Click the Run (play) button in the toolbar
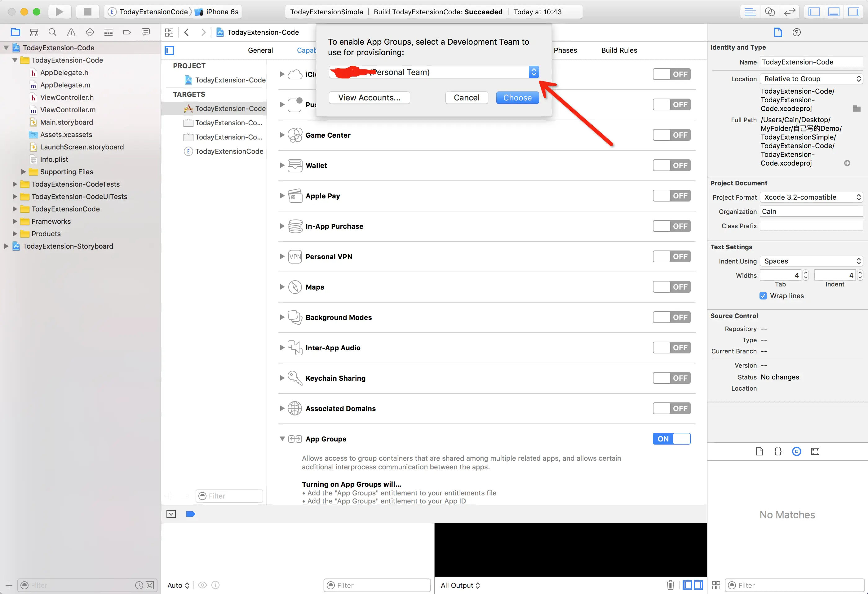Screen dimensions: 868x594 click(x=60, y=11)
